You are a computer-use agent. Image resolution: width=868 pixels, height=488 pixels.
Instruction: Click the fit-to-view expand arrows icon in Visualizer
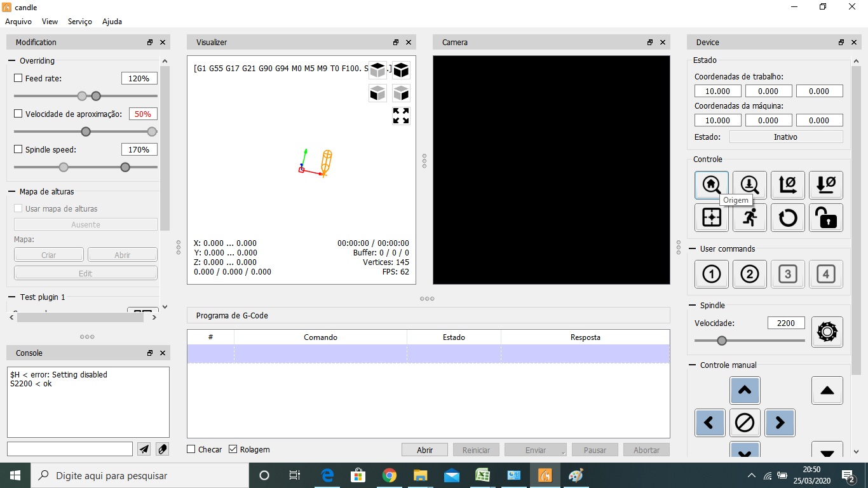point(401,116)
